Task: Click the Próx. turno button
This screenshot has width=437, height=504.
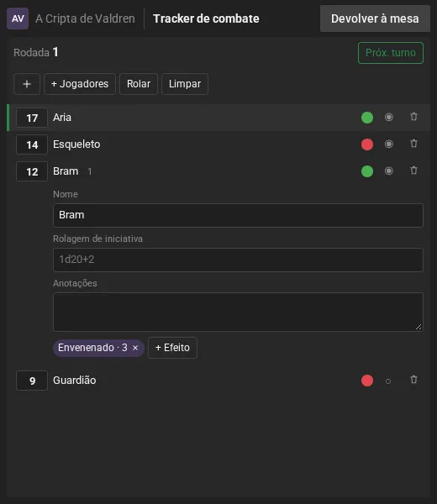Action: 391,53
